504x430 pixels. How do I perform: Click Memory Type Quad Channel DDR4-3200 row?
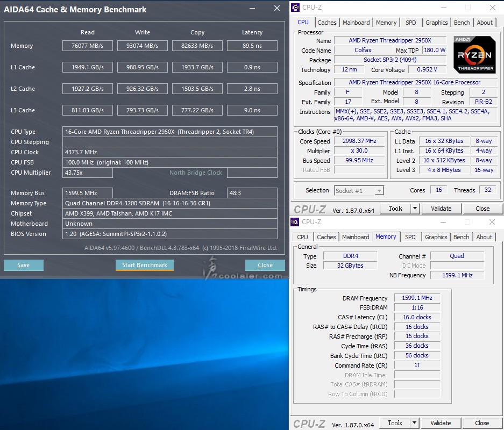click(170, 203)
